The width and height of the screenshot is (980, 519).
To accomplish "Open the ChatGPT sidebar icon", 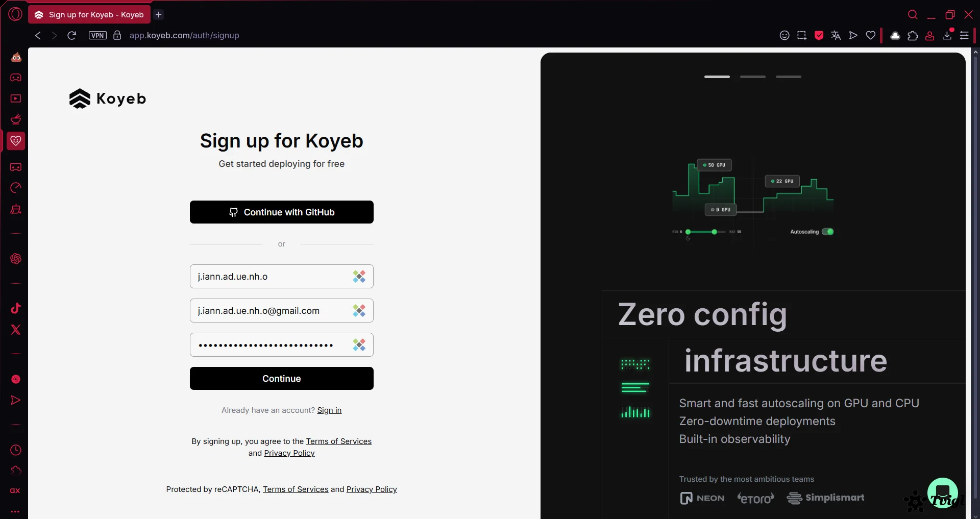I will click(16, 259).
